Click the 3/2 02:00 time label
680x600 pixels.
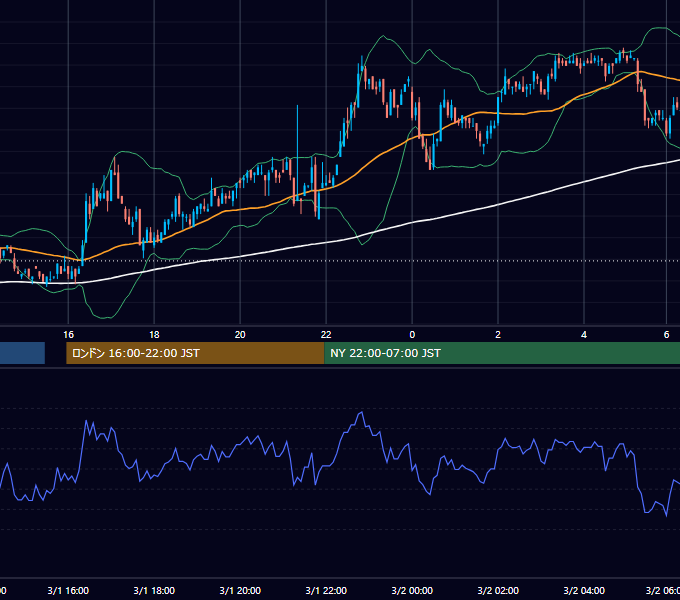point(498,590)
